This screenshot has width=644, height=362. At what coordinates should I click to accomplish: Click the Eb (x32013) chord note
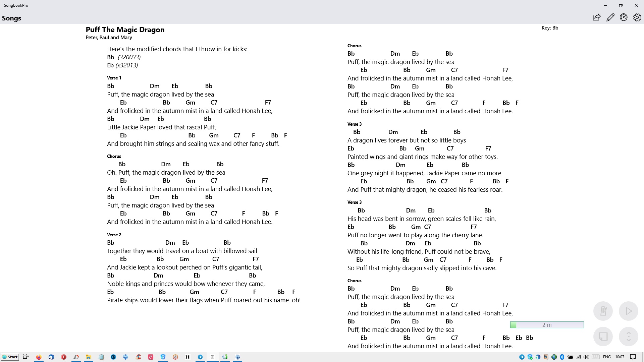click(x=122, y=65)
